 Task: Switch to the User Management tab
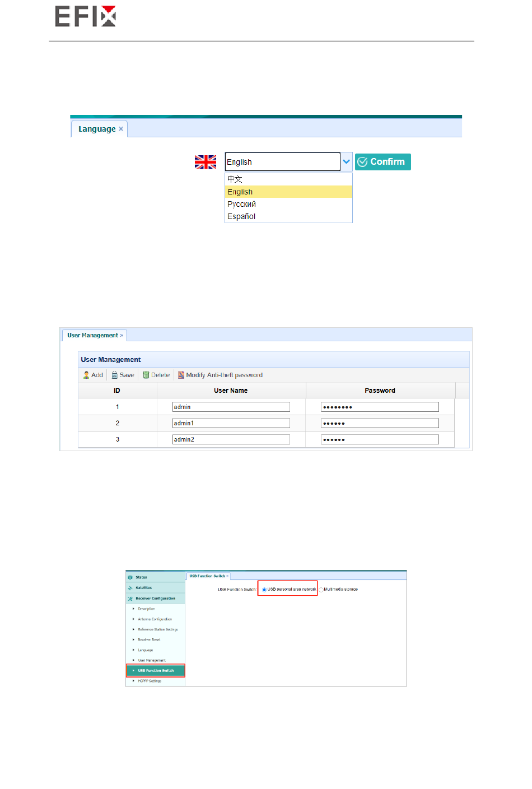[92, 335]
